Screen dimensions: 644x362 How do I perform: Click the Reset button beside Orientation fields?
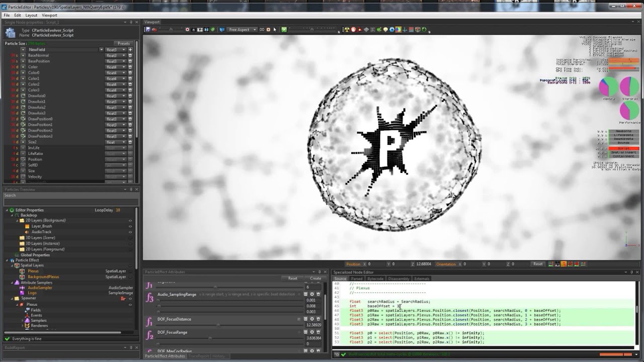pos(538,264)
